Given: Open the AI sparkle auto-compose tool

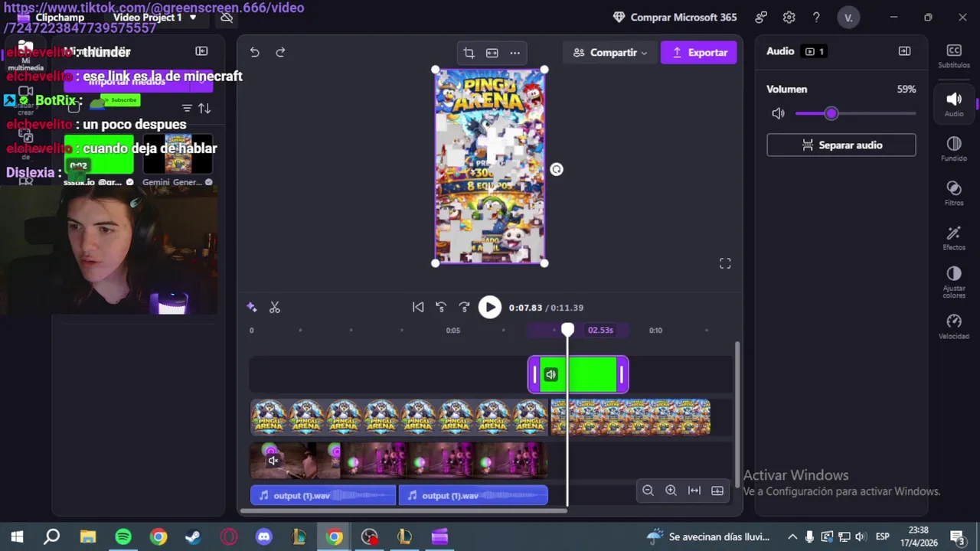Looking at the screenshot, I should 251,308.
